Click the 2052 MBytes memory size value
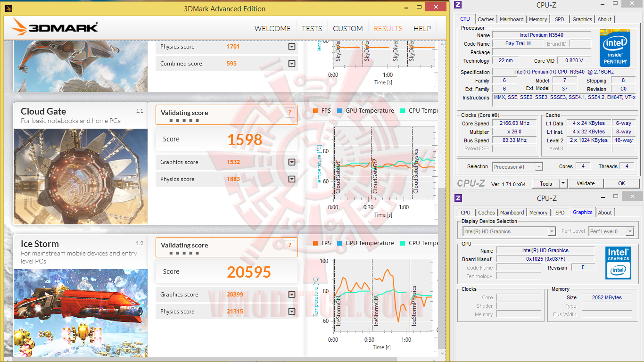The image size is (644, 362). pyautogui.click(x=607, y=297)
